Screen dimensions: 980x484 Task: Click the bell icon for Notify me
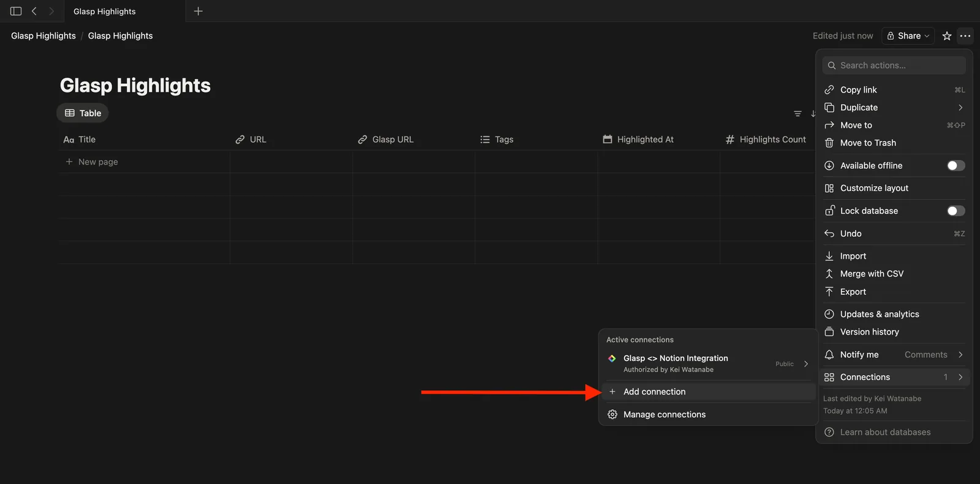point(829,355)
